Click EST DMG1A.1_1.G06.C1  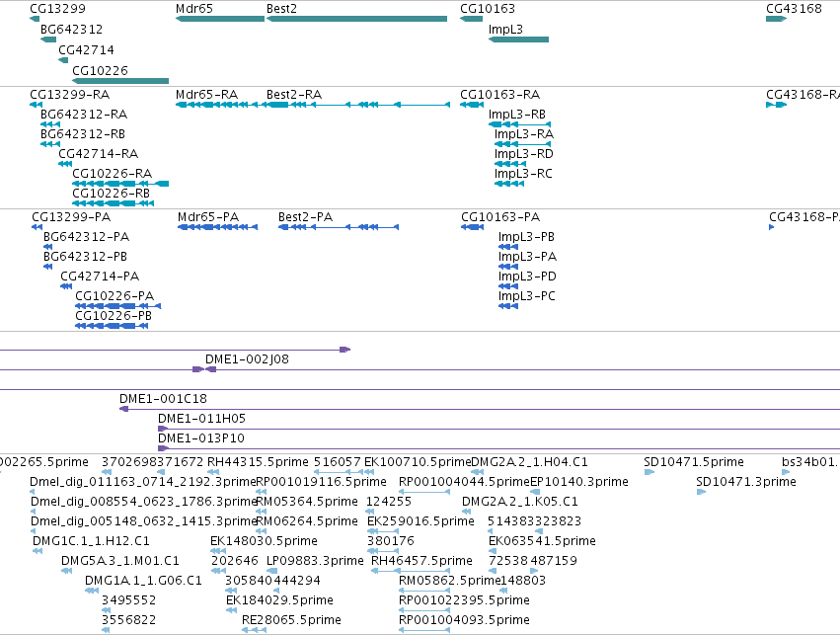coord(92,592)
